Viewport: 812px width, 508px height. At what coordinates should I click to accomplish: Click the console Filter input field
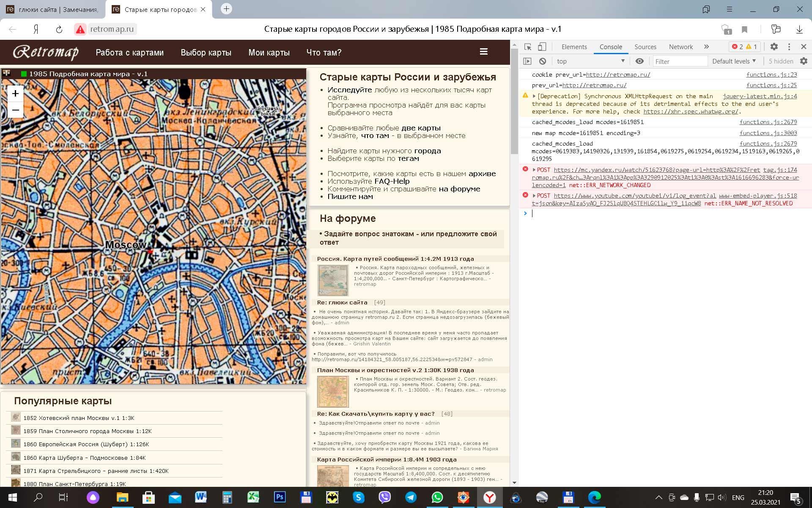coord(680,61)
